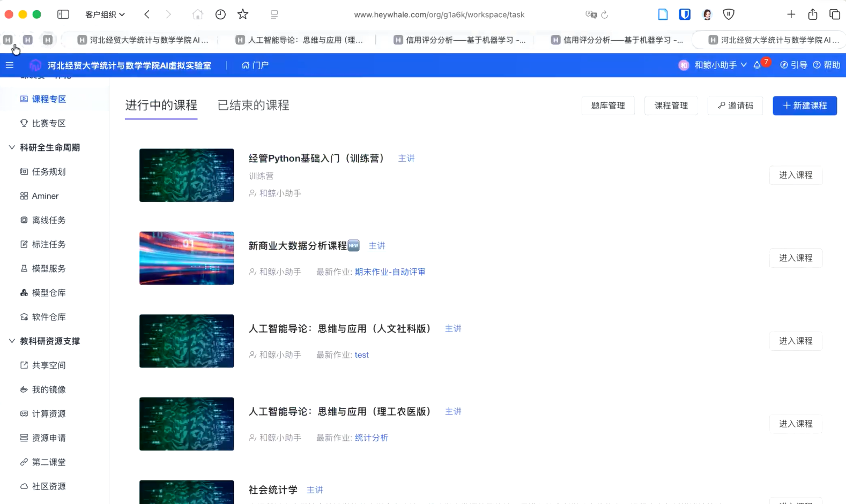The image size is (846, 504).
Task: Click the bookmark star icon in toolbar
Action: click(x=243, y=14)
